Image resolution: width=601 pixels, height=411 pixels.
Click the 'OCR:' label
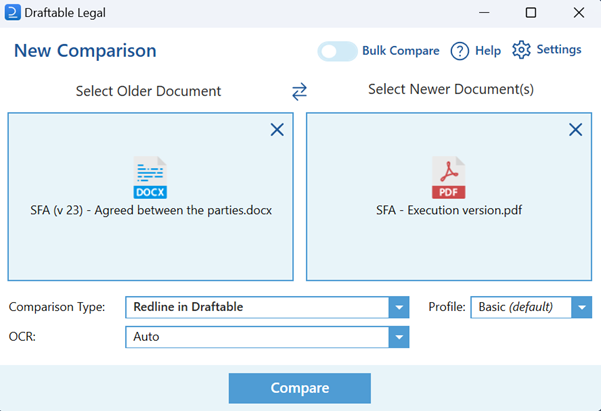tap(22, 337)
